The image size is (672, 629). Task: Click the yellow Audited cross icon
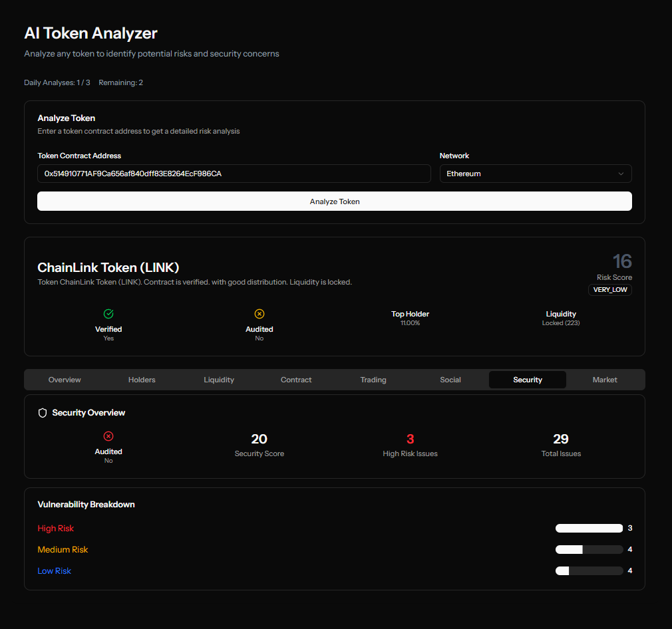(259, 314)
